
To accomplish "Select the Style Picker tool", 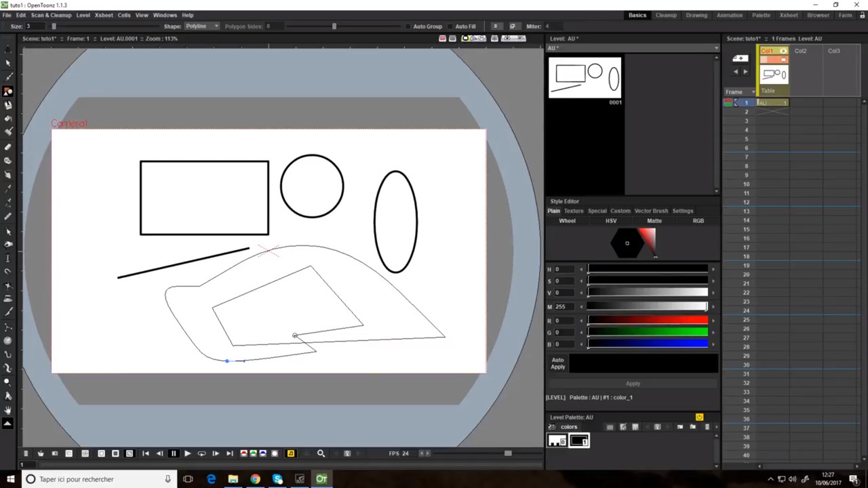I will [x=8, y=188].
